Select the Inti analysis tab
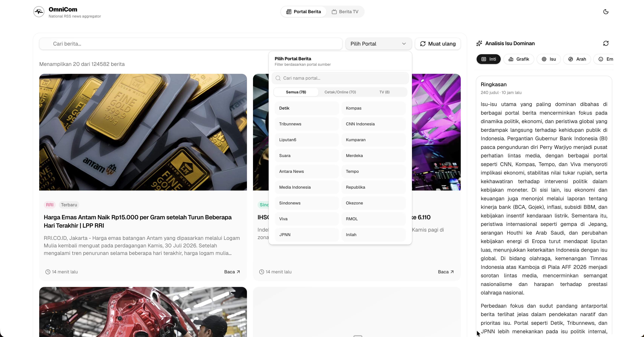Viewport: 644px width, 337px height. click(488, 59)
